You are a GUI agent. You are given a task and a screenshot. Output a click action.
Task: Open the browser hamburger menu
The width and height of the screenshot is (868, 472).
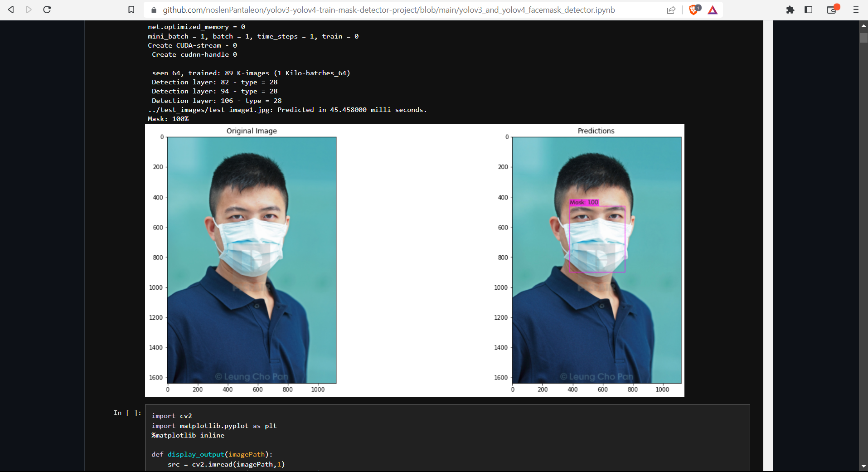point(856,10)
